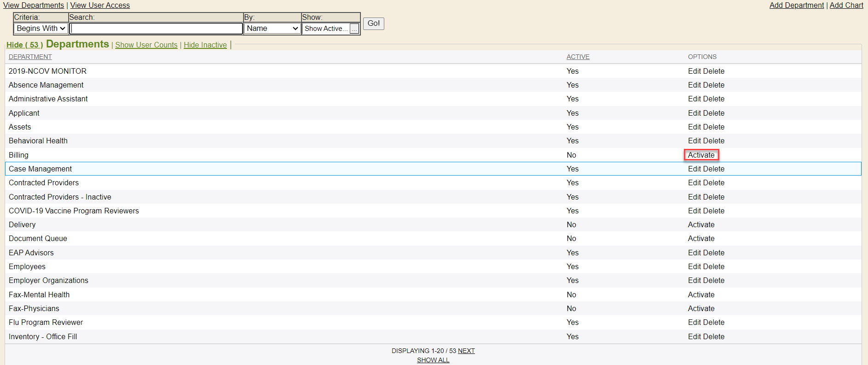Open the By 'Name' dropdown
The image size is (868, 365).
coord(272,29)
